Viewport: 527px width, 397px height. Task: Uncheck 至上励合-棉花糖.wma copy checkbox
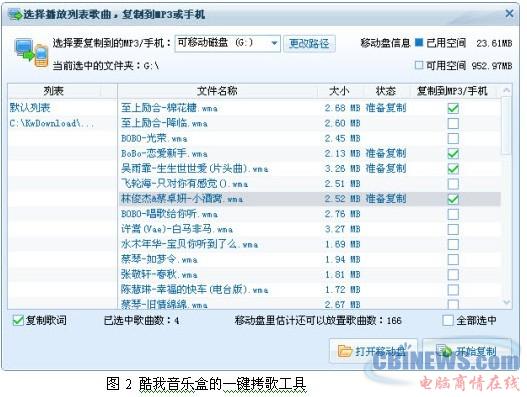coord(453,108)
